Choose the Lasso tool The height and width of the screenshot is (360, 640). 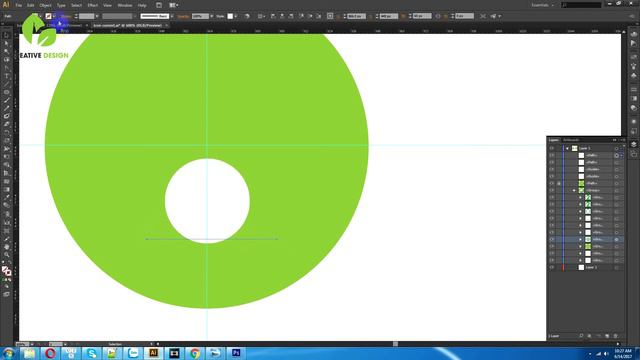click(6, 60)
